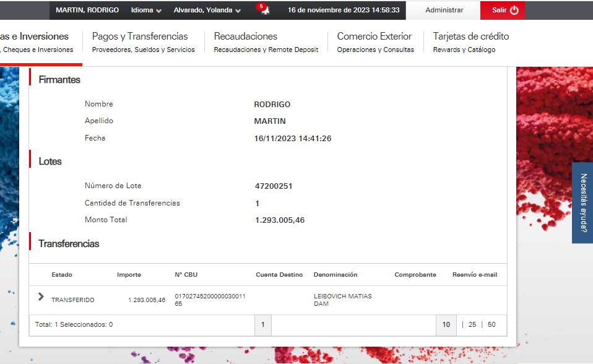Image resolution: width=593 pixels, height=364 pixels.
Task: Sort table by the Importe column
Action: pyautogui.click(x=129, y=275)
